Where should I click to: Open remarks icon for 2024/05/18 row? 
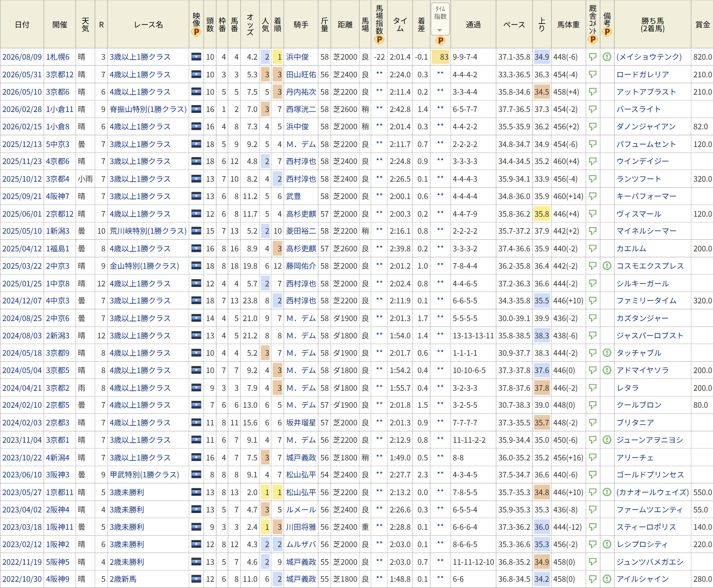[x=607, y=353]
